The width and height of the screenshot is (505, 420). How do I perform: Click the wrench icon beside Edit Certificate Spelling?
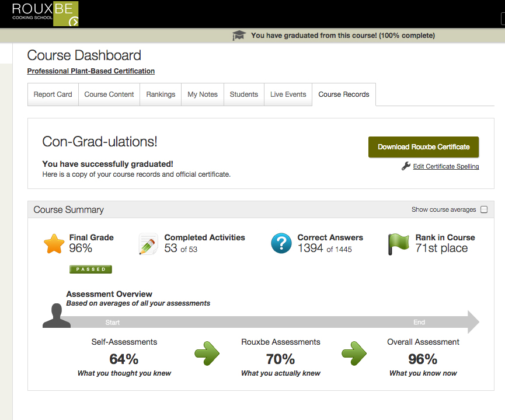pos(406,166)
